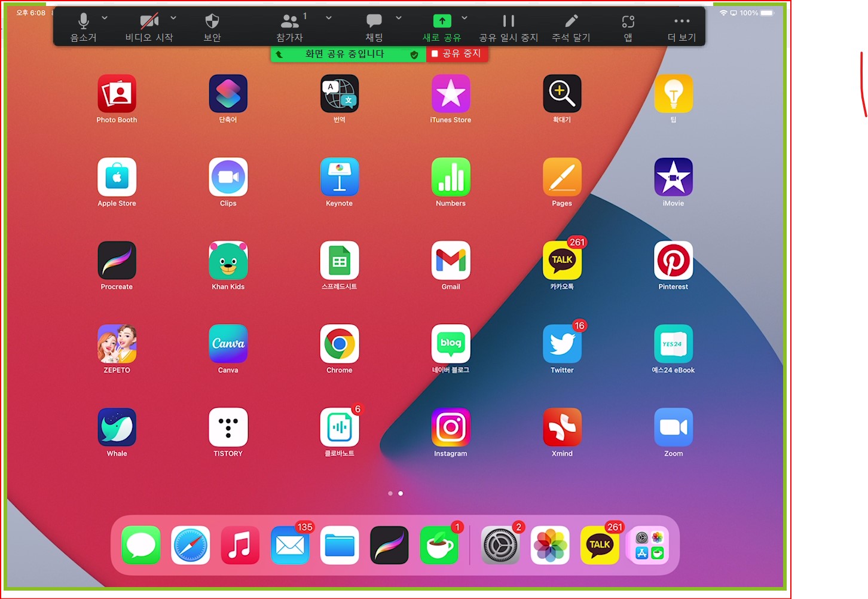Open Procreate from the home screen grid

click(x=117, y=261)
